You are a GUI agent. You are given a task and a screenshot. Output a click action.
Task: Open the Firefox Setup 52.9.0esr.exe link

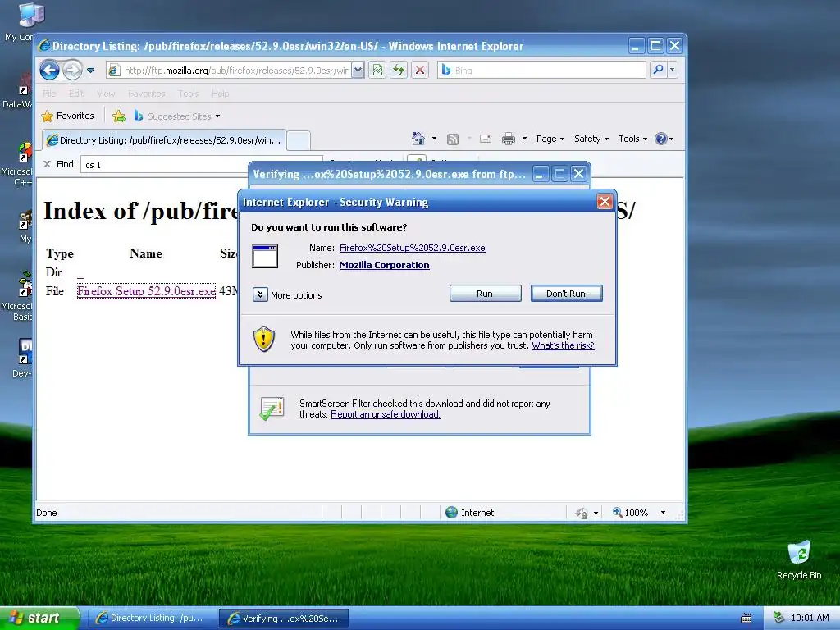pos(146,291)
